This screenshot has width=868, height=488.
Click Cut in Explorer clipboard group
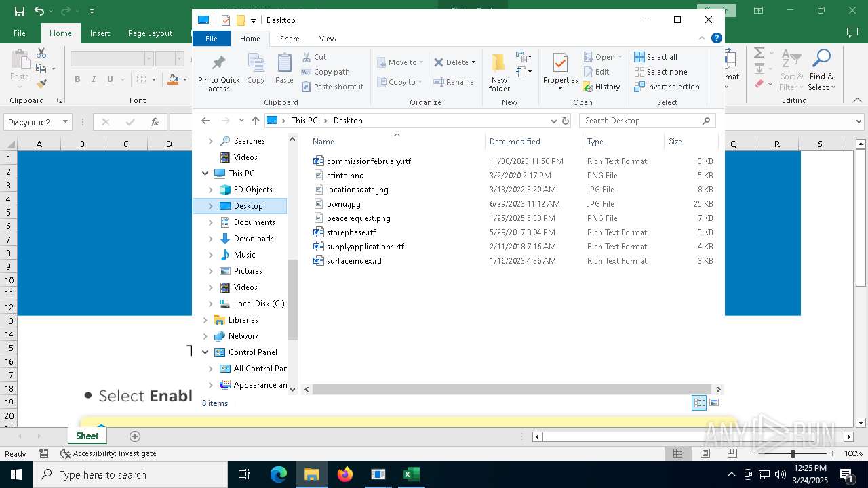coord(314,57)
